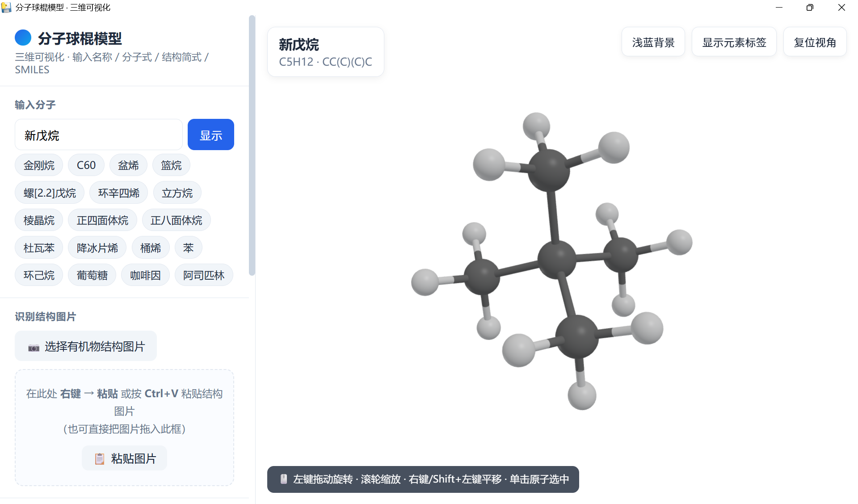The height and width of the screenshot is (504, 858).
Task: Load the 葡萄糖 preset
Action: point(92,275)
